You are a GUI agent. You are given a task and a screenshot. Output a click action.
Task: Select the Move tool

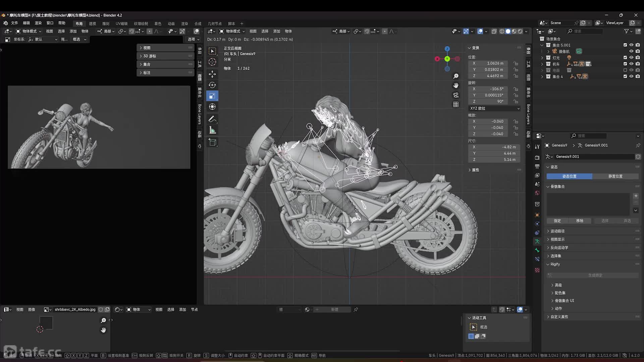pyautogui.click(x=212, y=74)
